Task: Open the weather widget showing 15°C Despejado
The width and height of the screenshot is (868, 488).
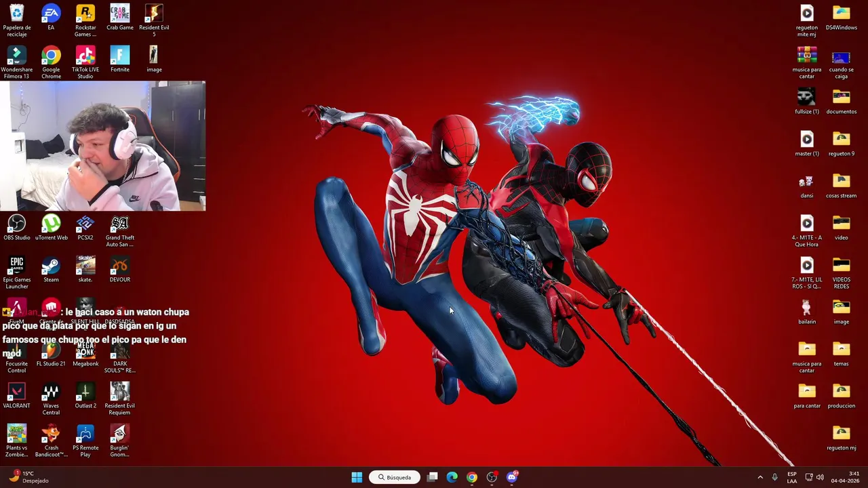Action: pyautogui.click(x=27, y=477)
